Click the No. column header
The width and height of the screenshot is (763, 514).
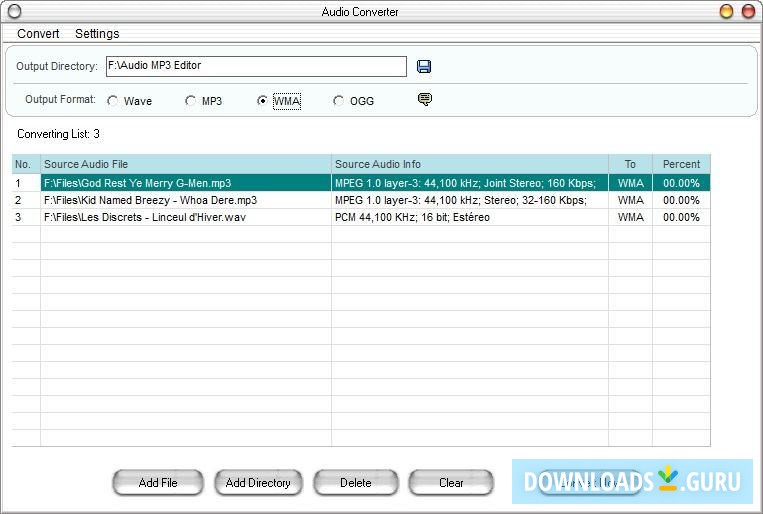pyautogui.click(x=26, y=164)
